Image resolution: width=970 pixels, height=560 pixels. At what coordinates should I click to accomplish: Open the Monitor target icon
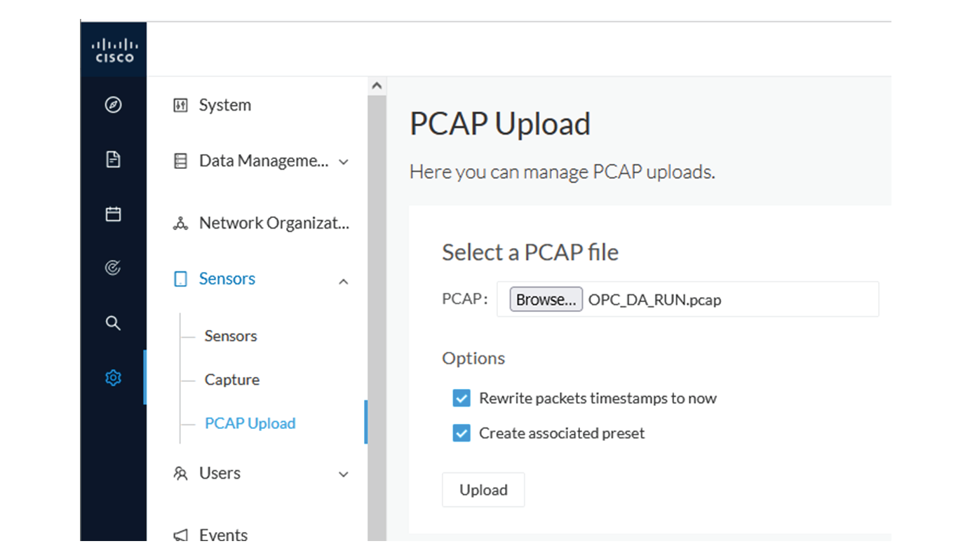[x=113, y=268]
